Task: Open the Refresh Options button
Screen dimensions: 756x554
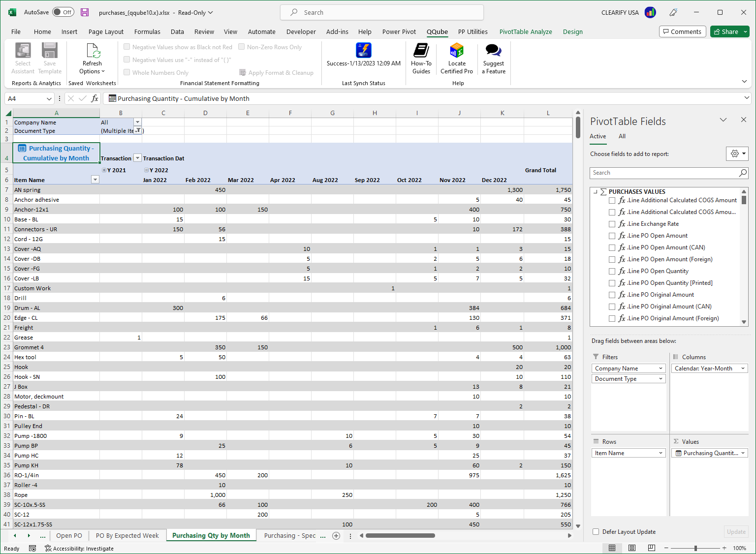Action: pyautogui.click(x=92, y=59)
